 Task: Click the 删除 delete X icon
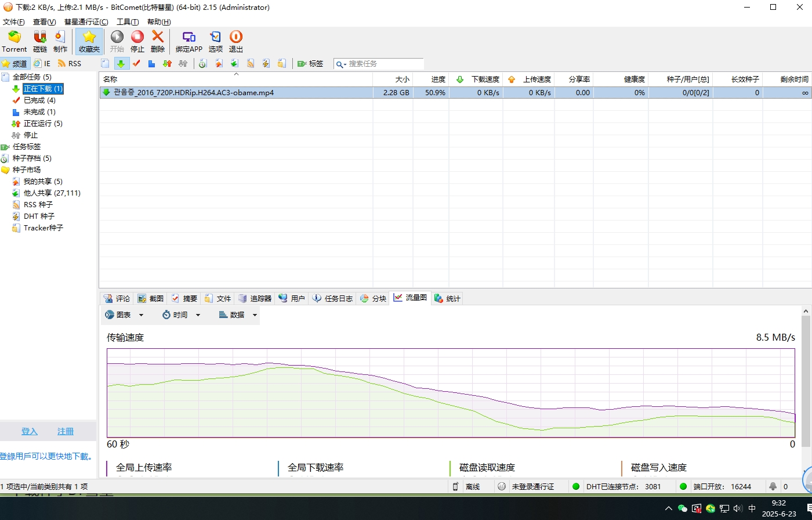coord(158,42)
